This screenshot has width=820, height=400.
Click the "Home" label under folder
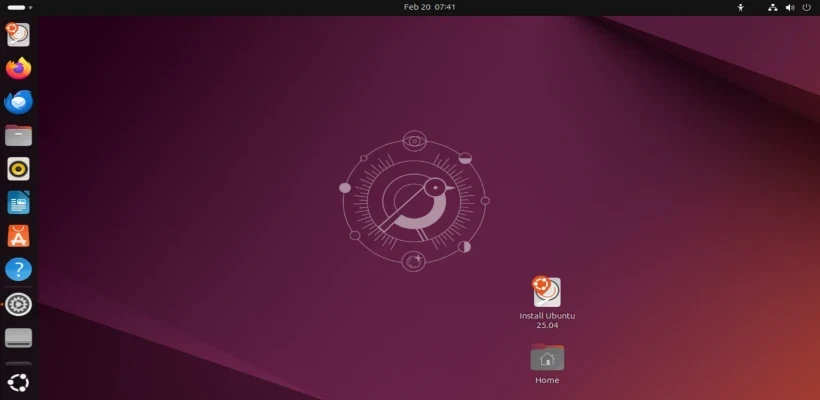coord(547,380)
